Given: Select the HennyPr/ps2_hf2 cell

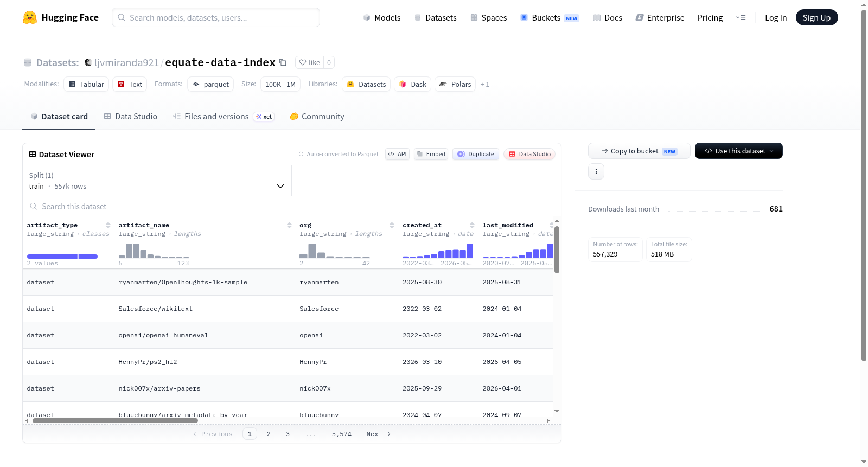Looking at the screenshot, I should click(205, 362).
